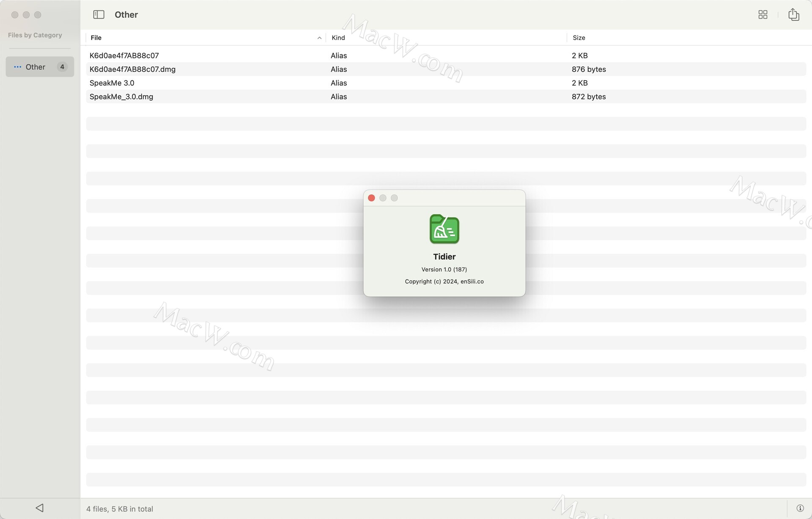Image resolution: width=812 pixels, height=519 pixels.
Task: Toggle sort arrow on File column
Action: pos(319,38)
